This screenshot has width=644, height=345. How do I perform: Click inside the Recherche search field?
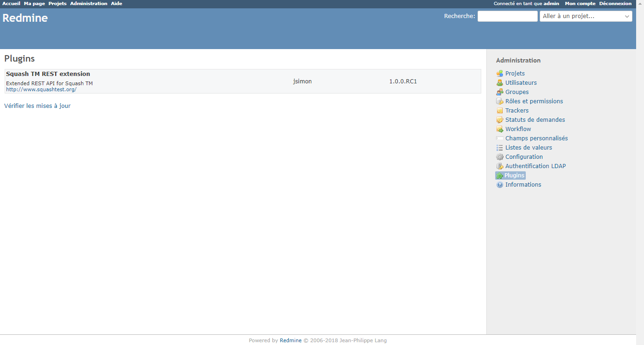click(x=507, y=16)
